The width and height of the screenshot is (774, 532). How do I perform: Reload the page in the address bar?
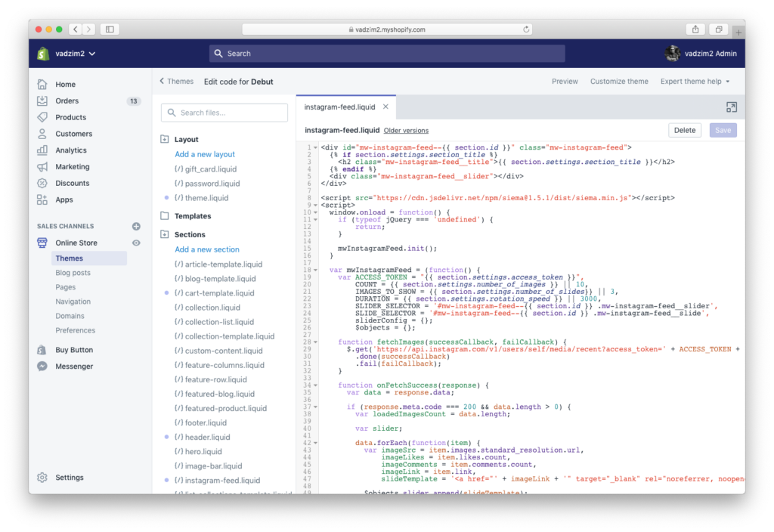pos(526,29)
